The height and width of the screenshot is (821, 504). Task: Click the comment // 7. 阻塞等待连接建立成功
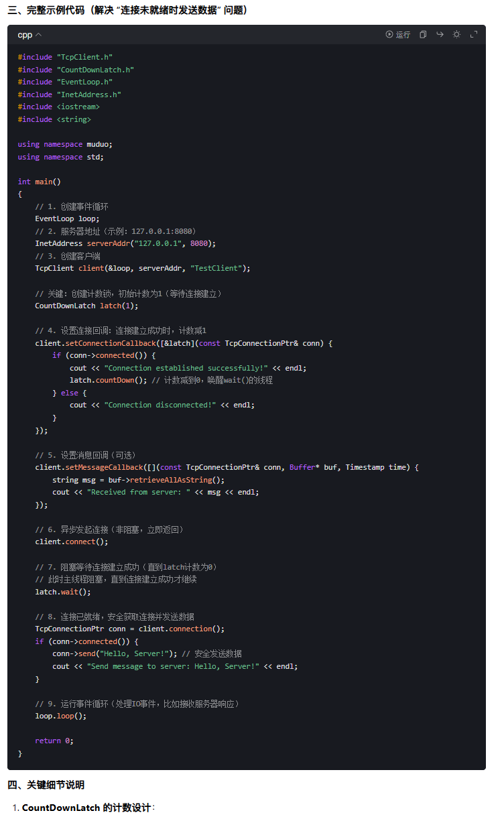point(126,567)
